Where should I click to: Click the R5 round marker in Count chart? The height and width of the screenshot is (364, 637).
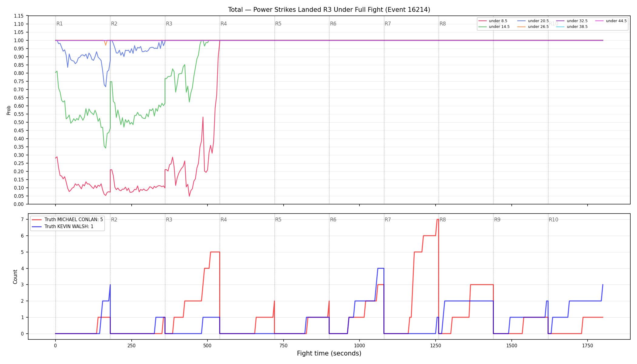click(278, 220)
